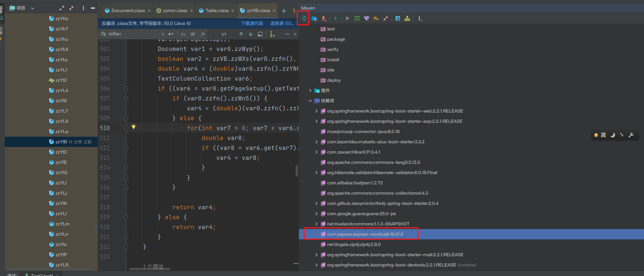The height and width of the screenshot is (276, 644).
Task: Open project panel options menu
Action: point(83,8)
